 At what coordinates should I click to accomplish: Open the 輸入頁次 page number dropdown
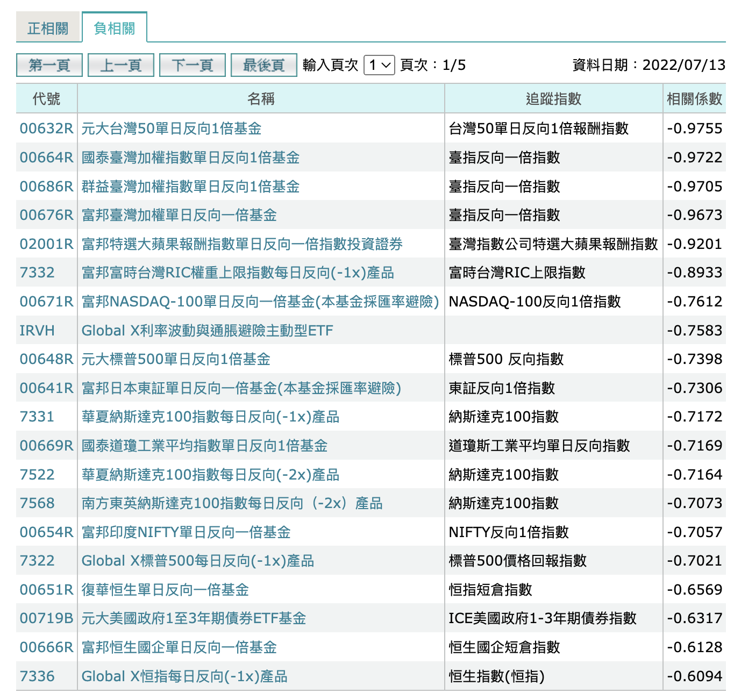[380, 65]
